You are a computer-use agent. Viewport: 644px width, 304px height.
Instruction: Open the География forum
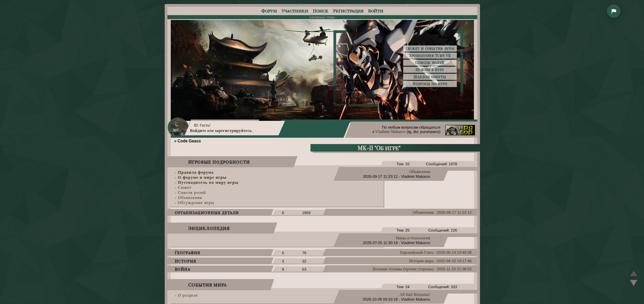tap(187, 253)
